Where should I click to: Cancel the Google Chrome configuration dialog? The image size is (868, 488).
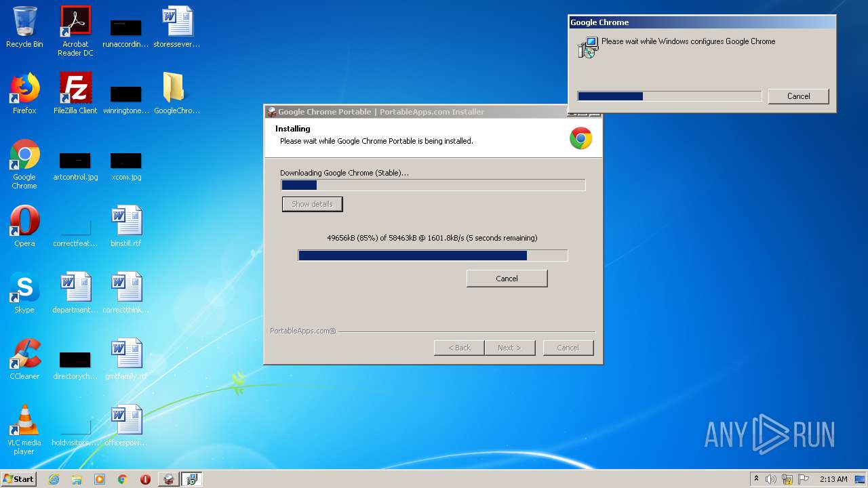[x=798, y=96]
